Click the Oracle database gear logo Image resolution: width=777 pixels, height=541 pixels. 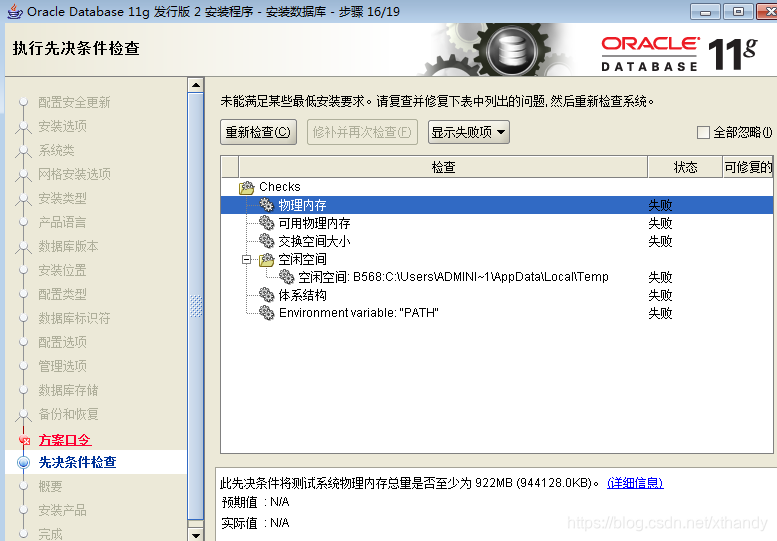tap(510, 50)
